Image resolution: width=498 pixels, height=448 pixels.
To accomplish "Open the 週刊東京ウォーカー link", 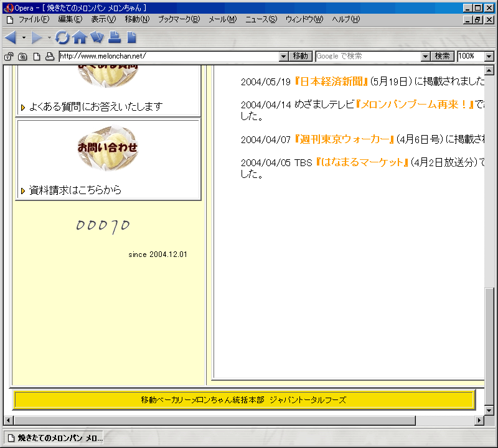I will click(x=345, y=139).
